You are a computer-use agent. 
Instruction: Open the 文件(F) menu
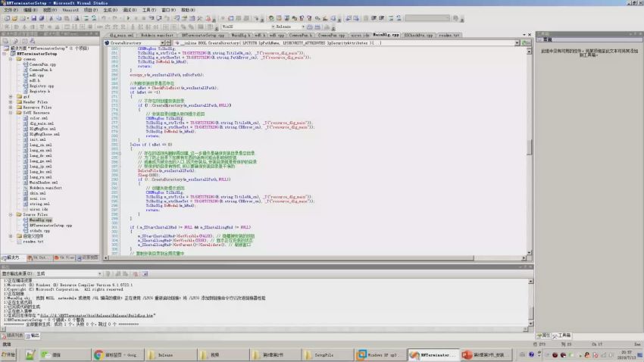pyautogui.click(x=11, y=10)
